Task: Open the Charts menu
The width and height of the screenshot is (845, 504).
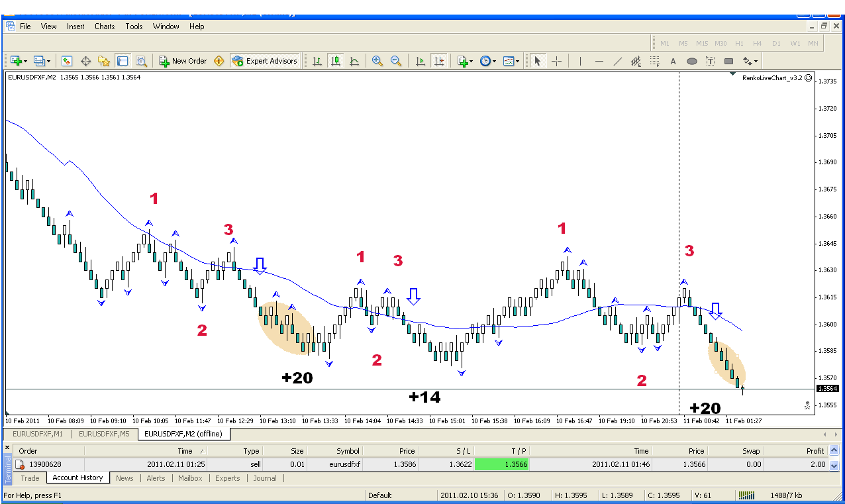Action: 105,26
